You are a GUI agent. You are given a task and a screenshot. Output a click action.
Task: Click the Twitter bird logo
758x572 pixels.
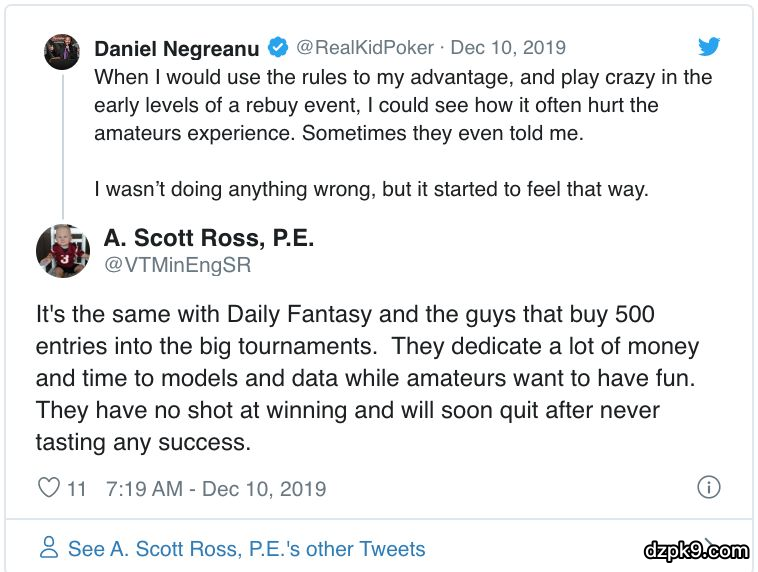[708, 47]
